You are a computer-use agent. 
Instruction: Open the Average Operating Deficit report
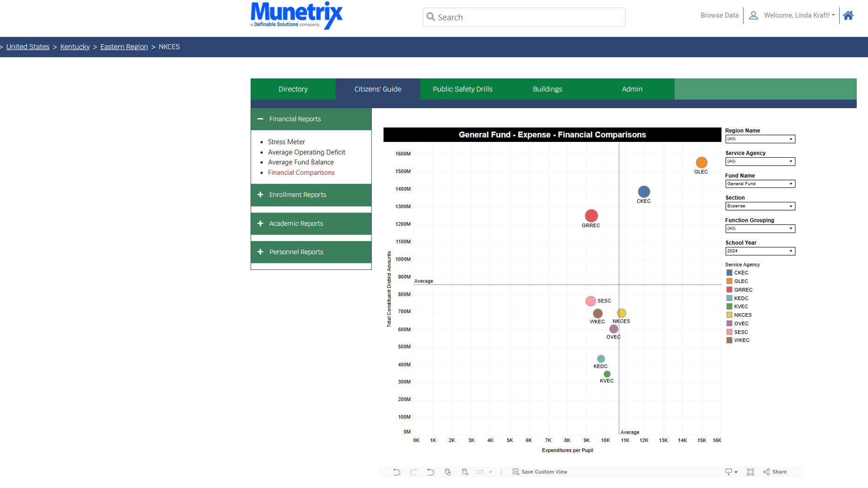307,152
